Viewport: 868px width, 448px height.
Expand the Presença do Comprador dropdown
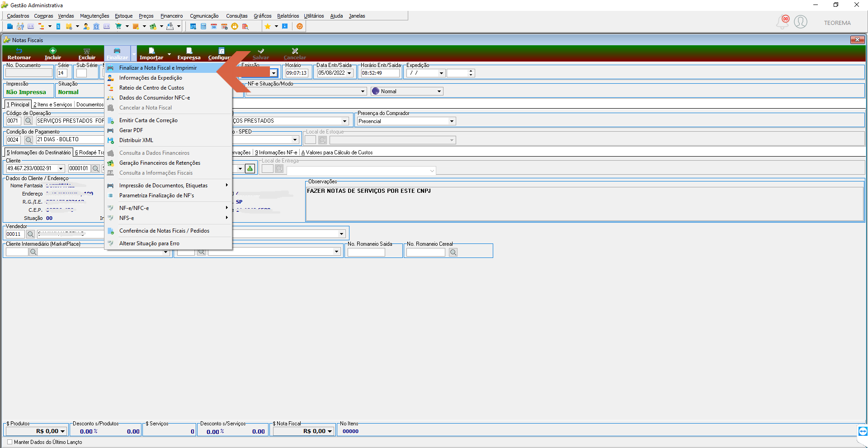pyautogui.click(x=451, y=121)
